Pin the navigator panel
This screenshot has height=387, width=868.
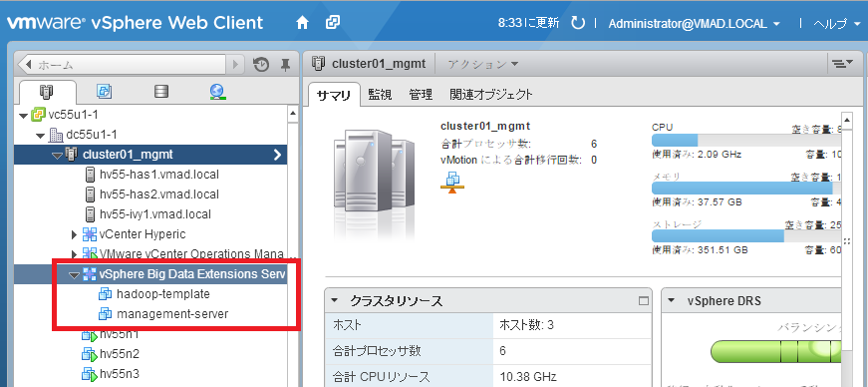(x=286, y=64)
